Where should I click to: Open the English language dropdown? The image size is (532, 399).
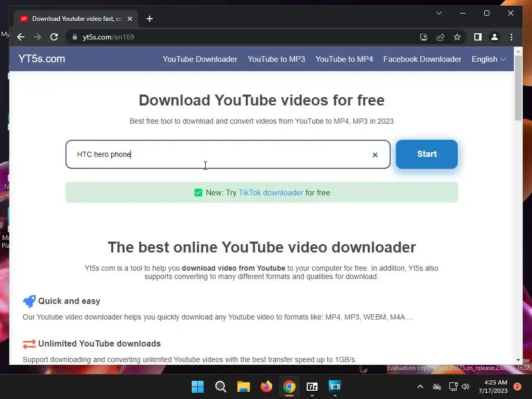click(x=488, y=59)
